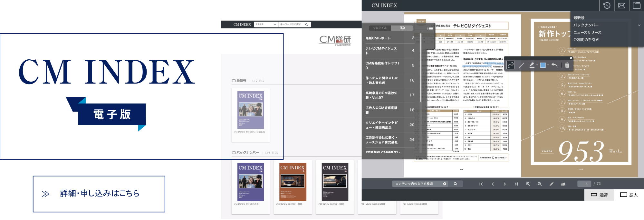
Task: Click the folder icon beside バックナンバー heading
Action: click(234, 153)
